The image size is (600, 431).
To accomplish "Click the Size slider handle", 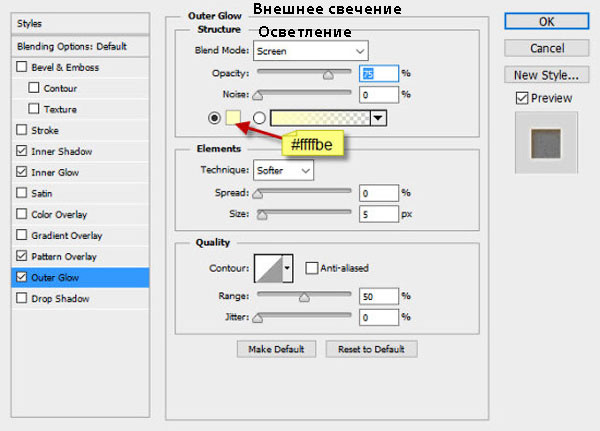I will [x=262, y=216].
